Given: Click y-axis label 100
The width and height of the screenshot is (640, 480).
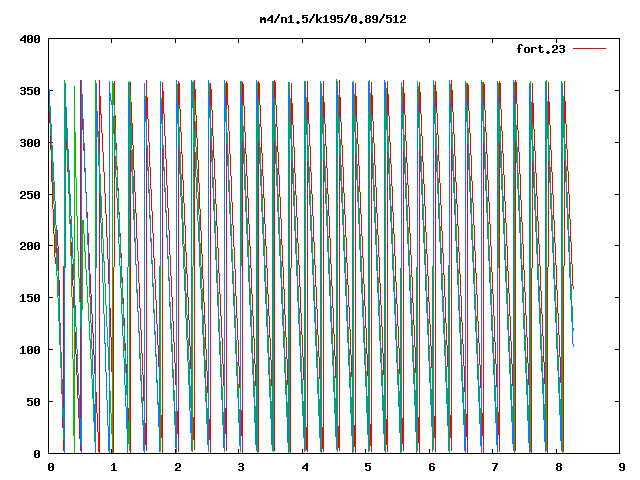Looking at the screenshot, I should (30, 350).
